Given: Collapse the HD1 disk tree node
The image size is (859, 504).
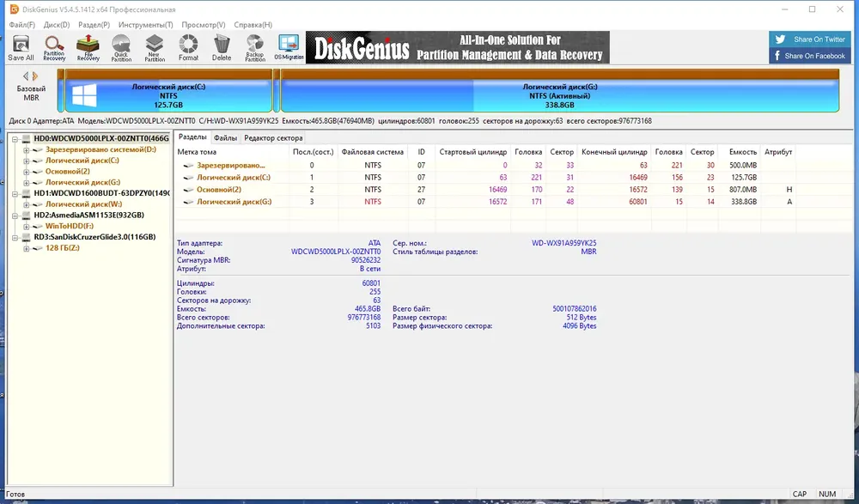Looking at the screenshot, I should [x=15, y=194].
